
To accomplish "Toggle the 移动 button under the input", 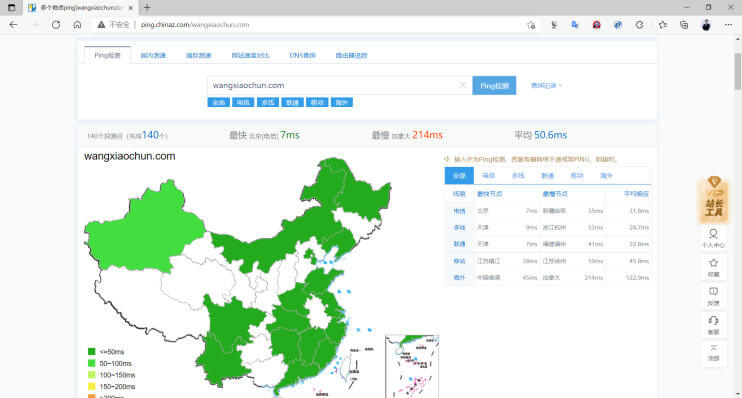I will pyautogui.click(x=317, y=102).
